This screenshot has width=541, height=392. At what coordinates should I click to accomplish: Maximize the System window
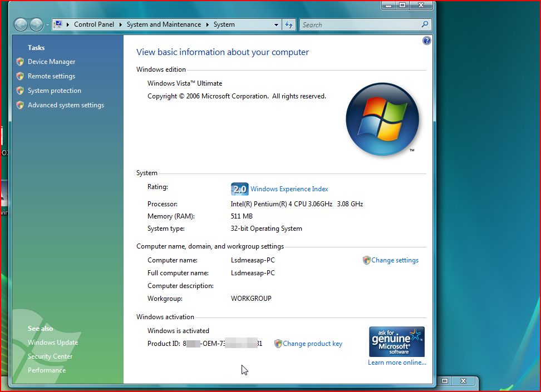pyautogui.click(x=402, y=5)
